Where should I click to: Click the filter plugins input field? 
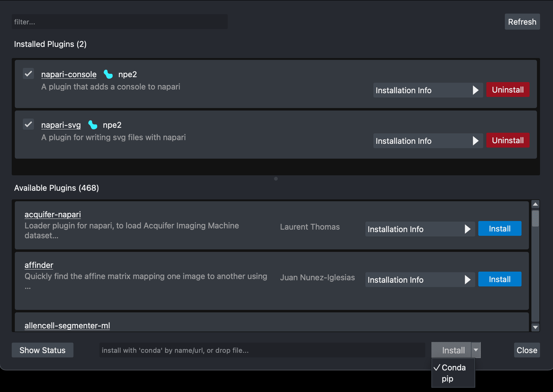(x=120, y=22)
